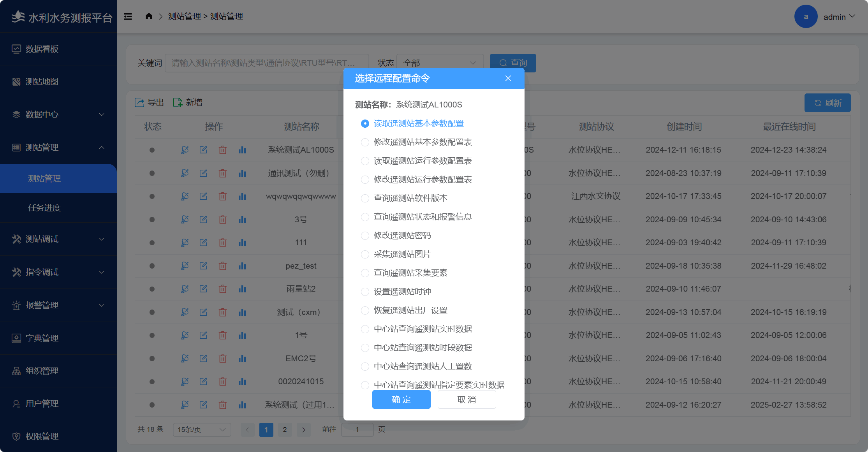This screenshot has height=452, width=868.
Task: Click the home breadcrumb icon
Action: [149, 16]
